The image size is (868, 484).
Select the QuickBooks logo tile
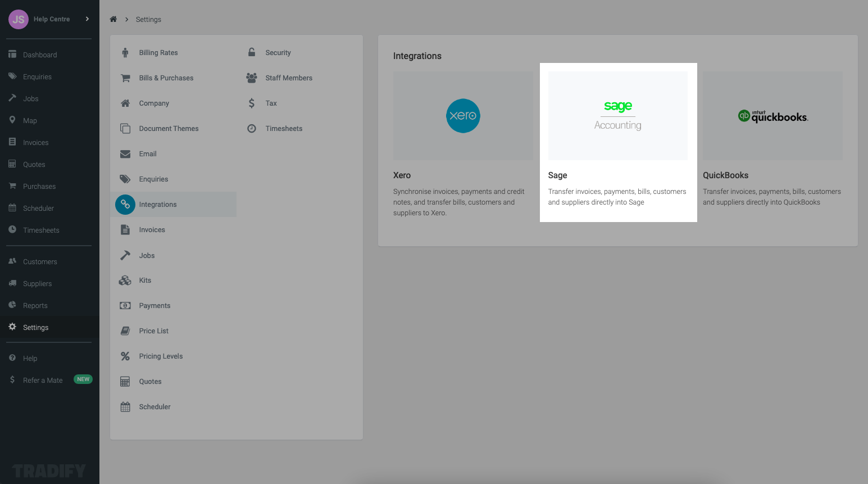(x=772, y=116)
